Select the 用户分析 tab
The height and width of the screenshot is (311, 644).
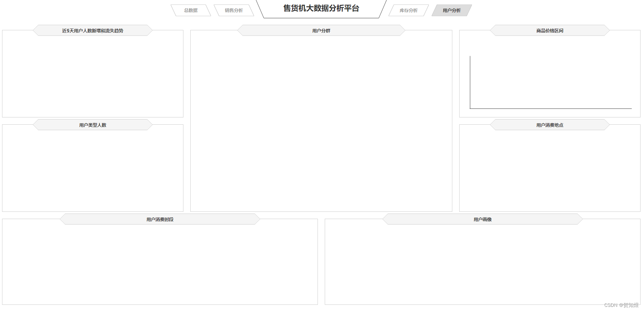click(x=452, y=10)
